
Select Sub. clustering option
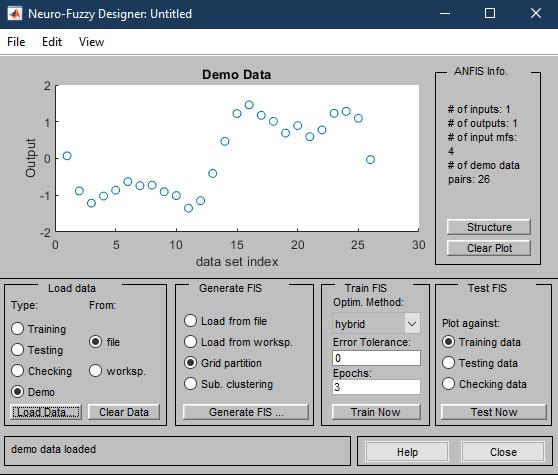point(190,384)
